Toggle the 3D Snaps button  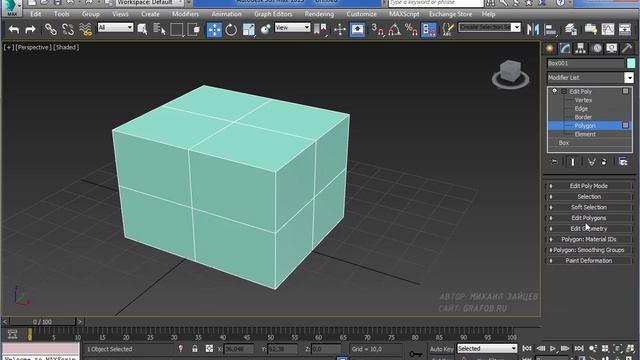[378, 29]
